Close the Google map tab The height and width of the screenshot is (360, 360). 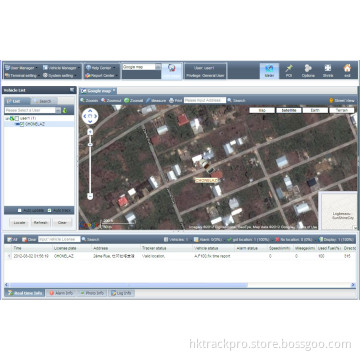(x=114, y=90)
